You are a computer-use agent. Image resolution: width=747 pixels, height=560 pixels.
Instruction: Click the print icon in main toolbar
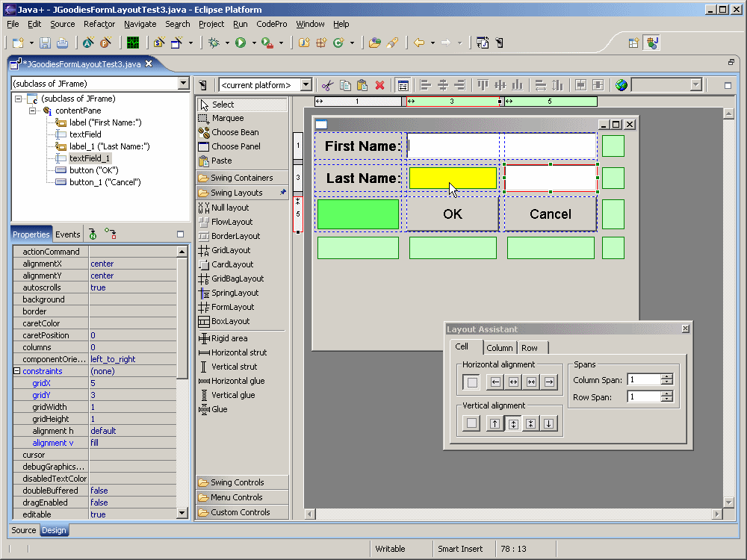[62, 43]
